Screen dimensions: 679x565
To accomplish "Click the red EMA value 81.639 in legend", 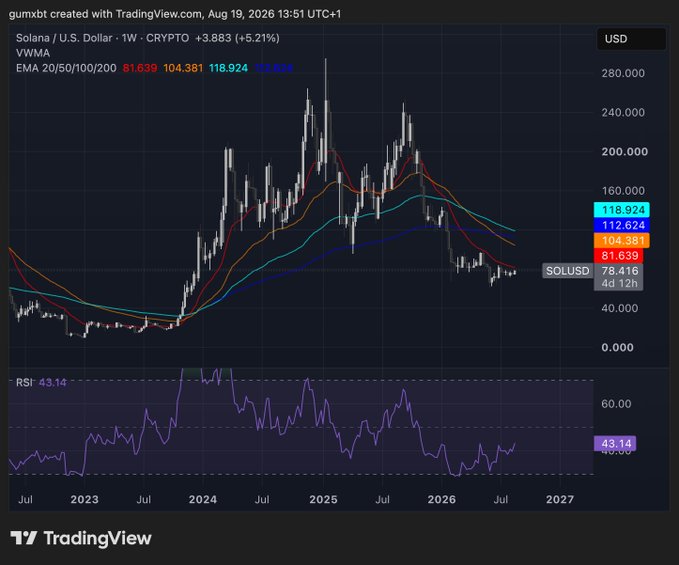I will [139, 68].
